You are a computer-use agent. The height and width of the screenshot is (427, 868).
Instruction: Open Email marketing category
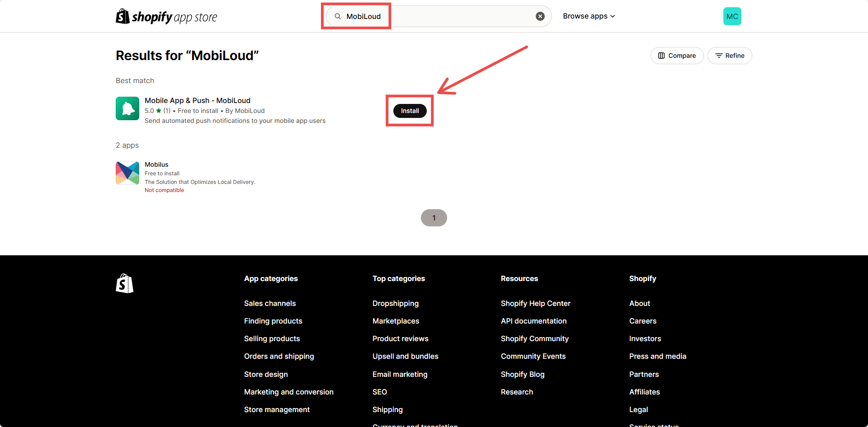tap(400, 374)
